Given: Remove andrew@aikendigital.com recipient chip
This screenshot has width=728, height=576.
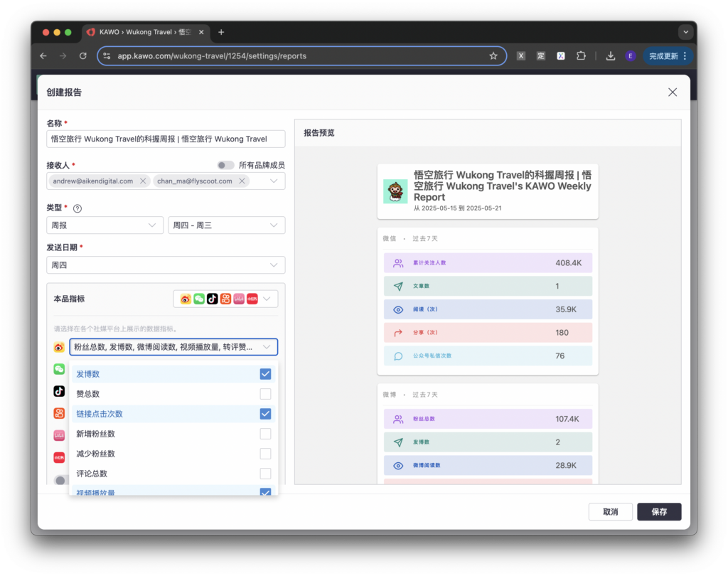Looking at the screenshot, I should (143, 181).
